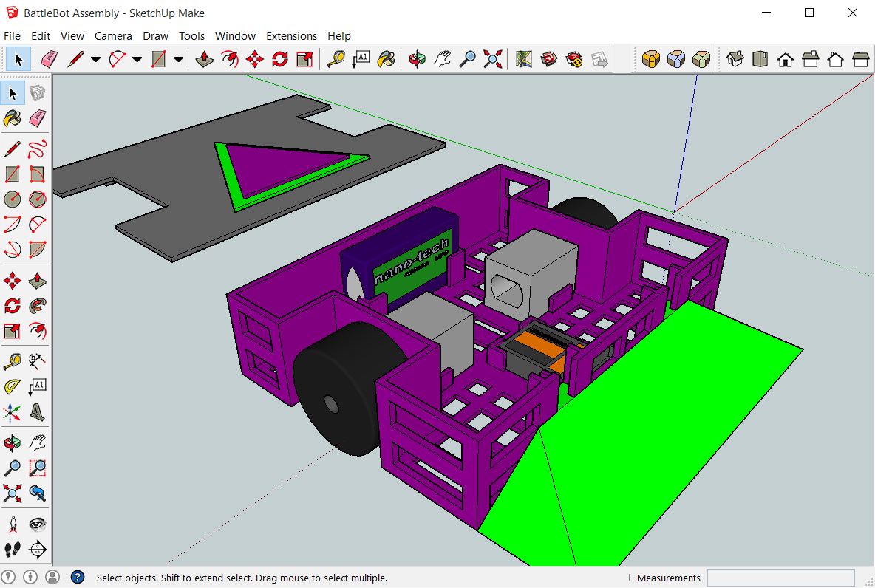This screenshot has height=588, width=875.
Task: Expand the line tool dropdown arrow
Action: point(95,60)
